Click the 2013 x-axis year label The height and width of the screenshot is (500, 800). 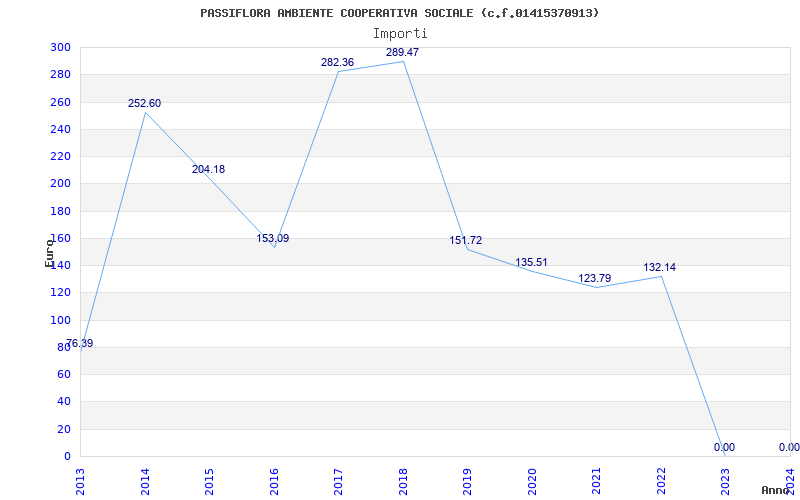pyautogui.click(x=80, y=481)
